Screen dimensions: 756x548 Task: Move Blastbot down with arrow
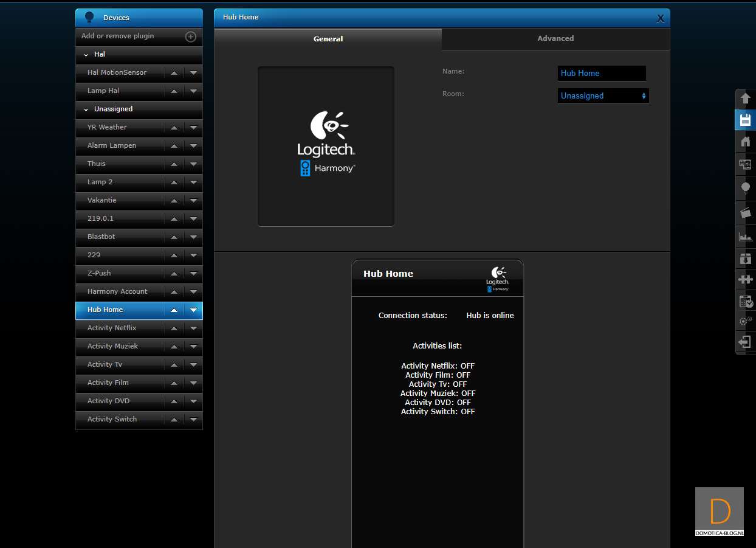point(193,237)
